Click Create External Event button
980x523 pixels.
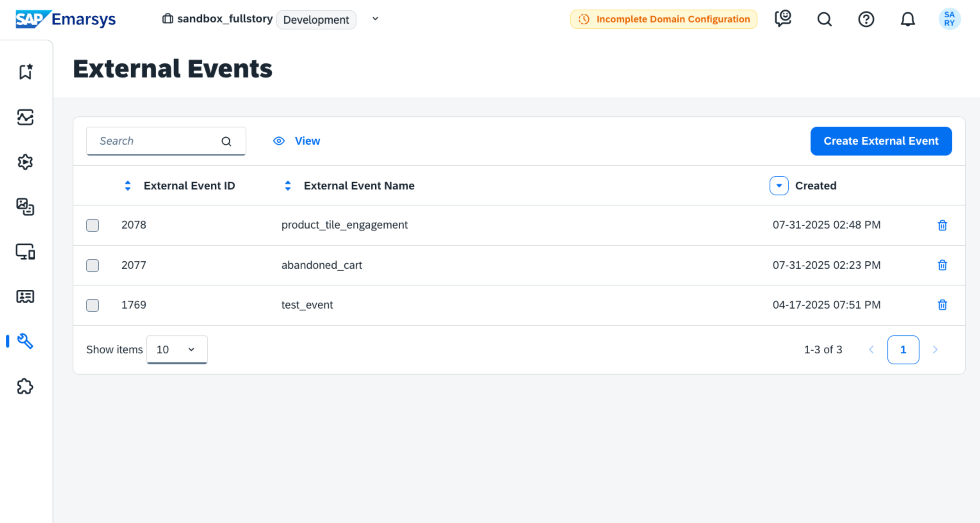881,141
